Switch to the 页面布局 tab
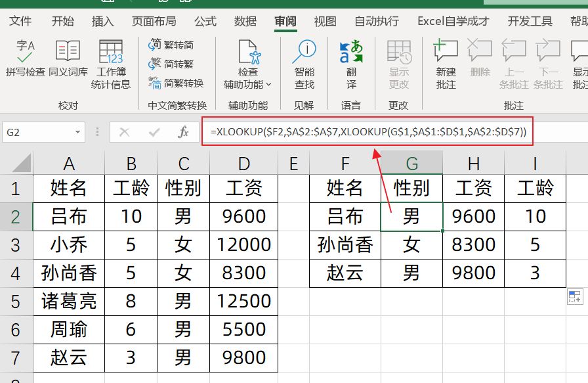The image size is (588, 383). pyautogui.click(x=154, y=21)
